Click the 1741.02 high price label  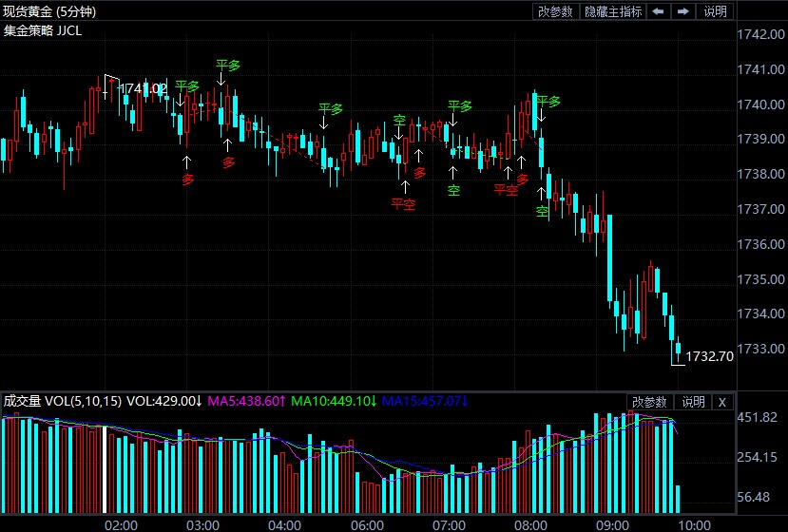point(144,88)
